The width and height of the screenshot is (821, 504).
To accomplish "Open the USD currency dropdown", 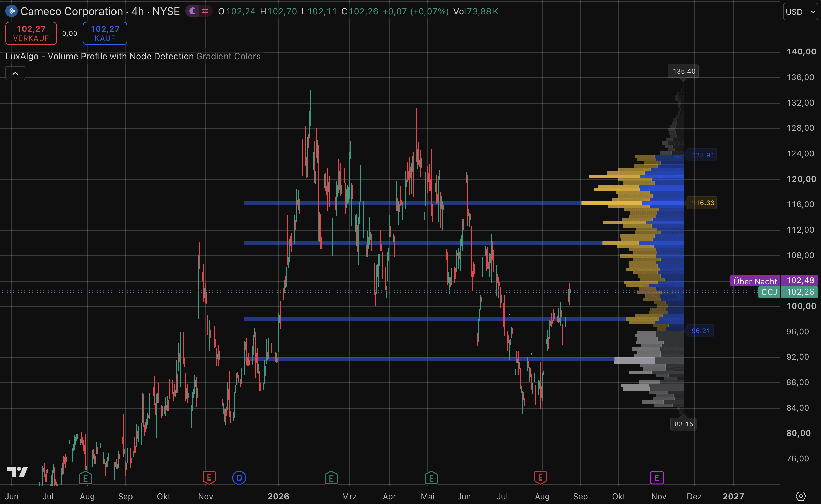I will 800,12.
